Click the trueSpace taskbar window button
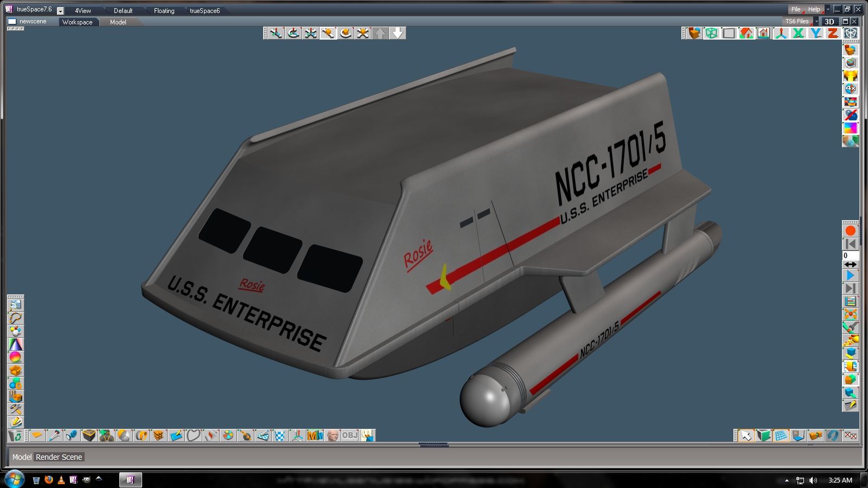Viewport: 868px width, 488px height. 130,480
